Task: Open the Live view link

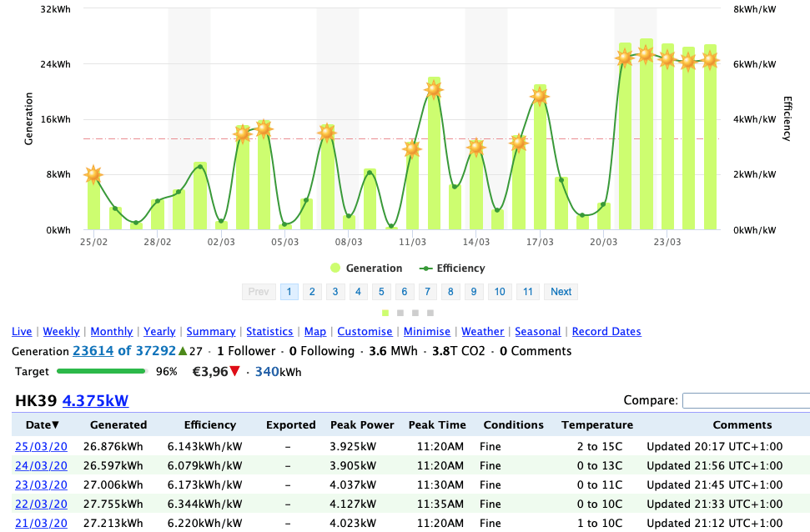Action: [x=22, y=332]
